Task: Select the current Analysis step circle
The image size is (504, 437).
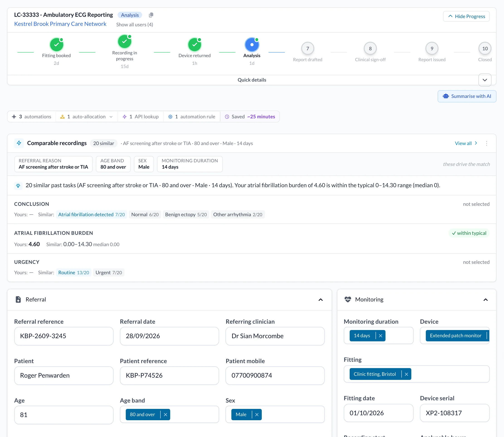Action: pyautogui.click(x=252, y=45)
